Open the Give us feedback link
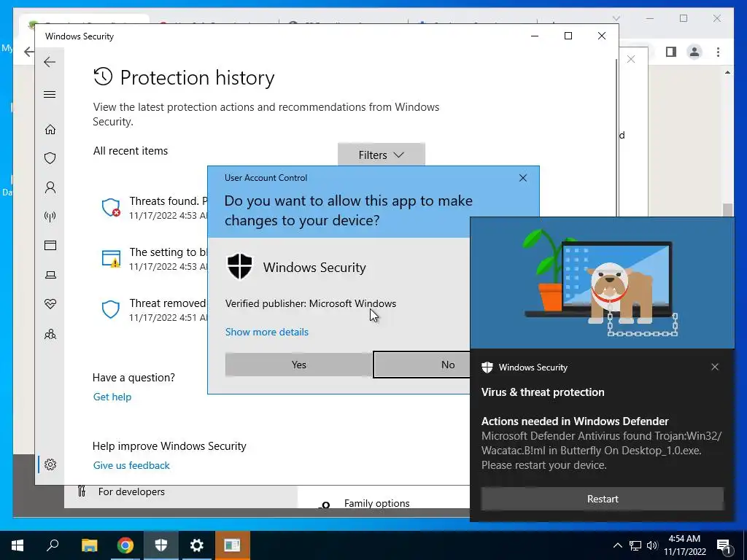747x560 pixels. click(131, 465)
